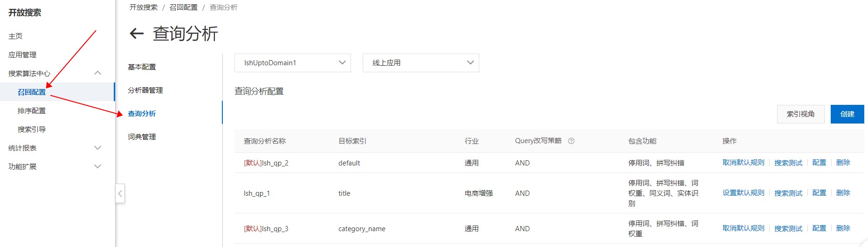Viewport: 868px width, 247px height.
Task: Expand the 统计报表 menu section
Action: click(97, 148)
